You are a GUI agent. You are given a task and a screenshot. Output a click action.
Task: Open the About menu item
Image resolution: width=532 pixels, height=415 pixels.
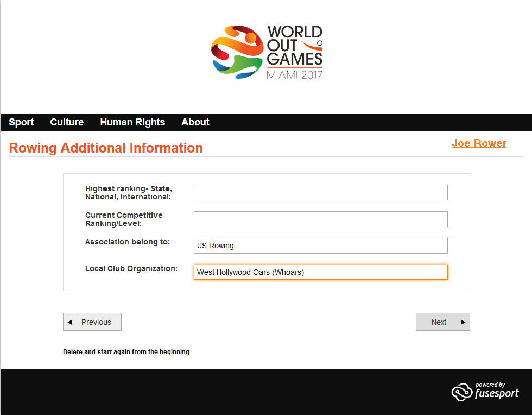click(x=195, y=122)
